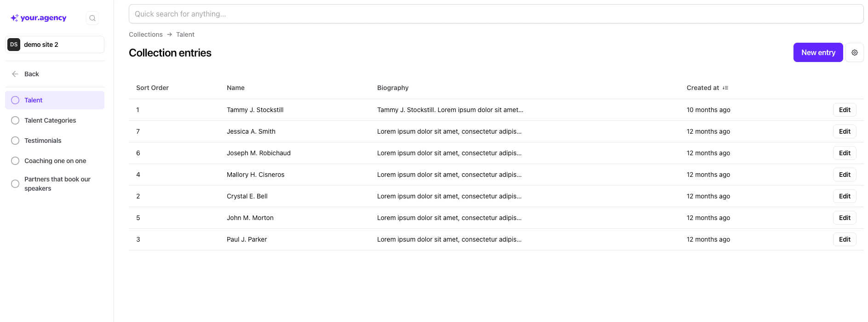The width and height of the screenshot is (868, 322).
Task: Edit Jessica A. Smith's entry
Action: pos(844,131)
